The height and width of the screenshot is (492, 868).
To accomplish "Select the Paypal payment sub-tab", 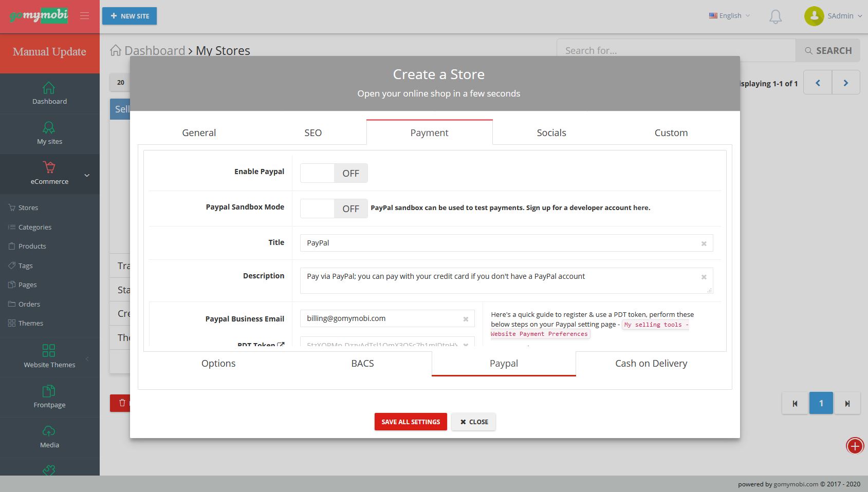I will 504,363.
